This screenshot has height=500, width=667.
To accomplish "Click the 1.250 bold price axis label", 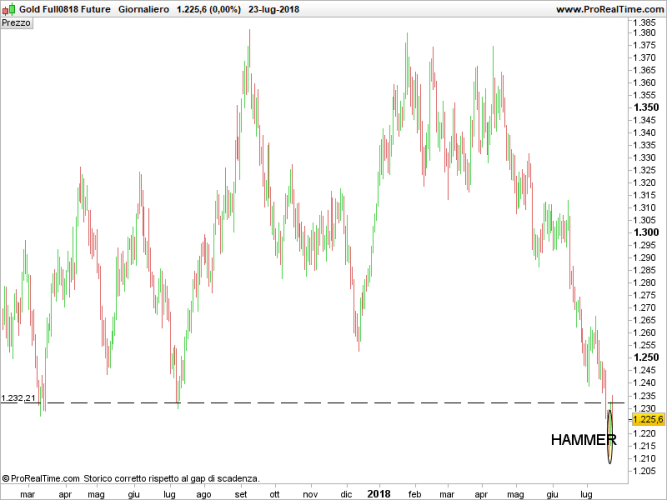I will tap(645, 357).
